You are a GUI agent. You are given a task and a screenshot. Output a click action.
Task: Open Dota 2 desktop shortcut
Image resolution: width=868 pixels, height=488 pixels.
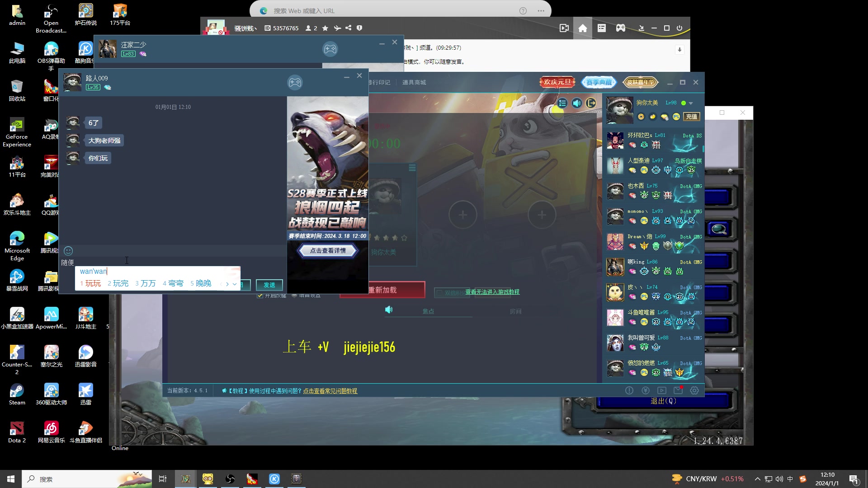[x=17, y=432]
